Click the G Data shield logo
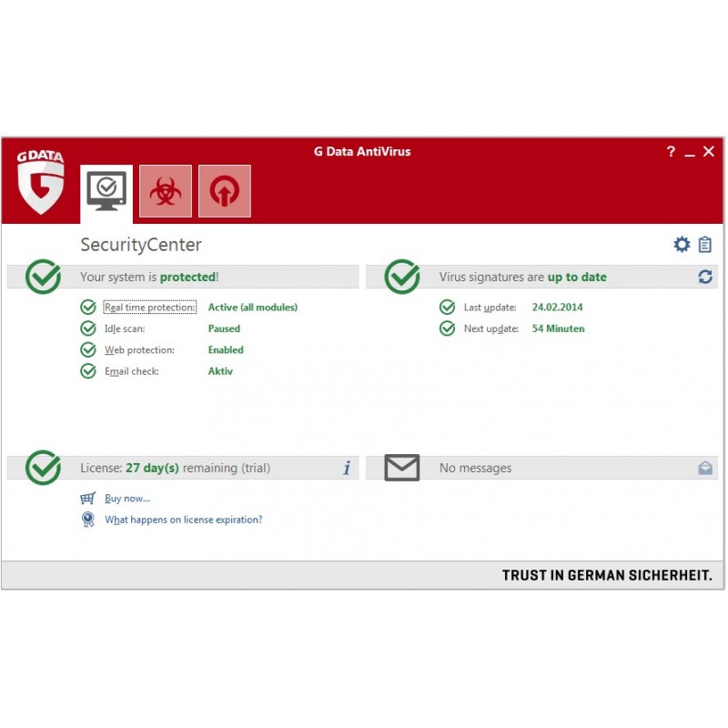The width and height of the screenshot is (728, 728). (41, 182)
